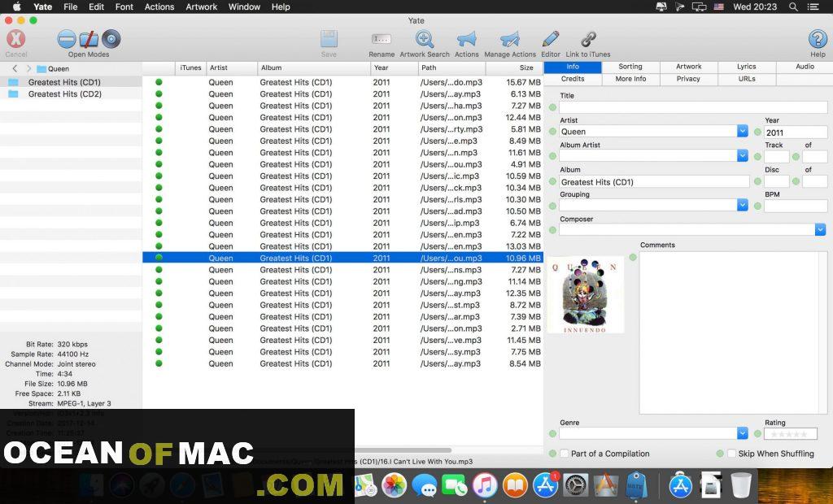The image size is (833, 504).
Task: Toggle the green indicator beside the Composer field
Action: (x=552, y=230)
